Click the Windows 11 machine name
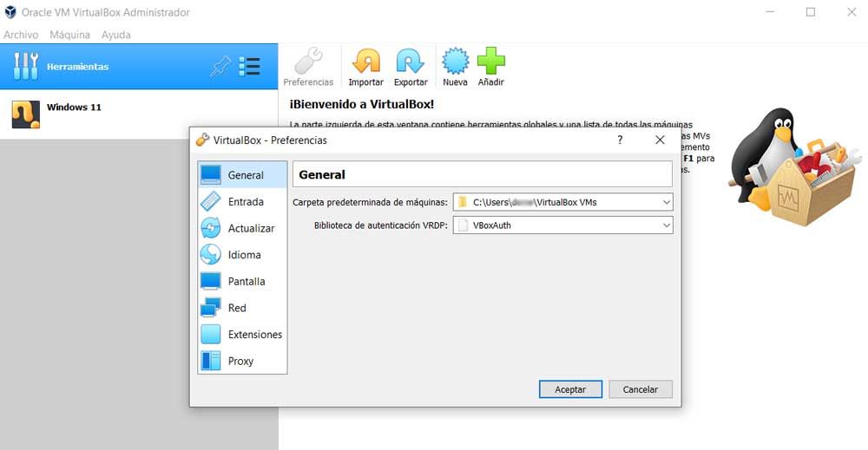The height and width of the screenshot is (450, 868). 74,108
